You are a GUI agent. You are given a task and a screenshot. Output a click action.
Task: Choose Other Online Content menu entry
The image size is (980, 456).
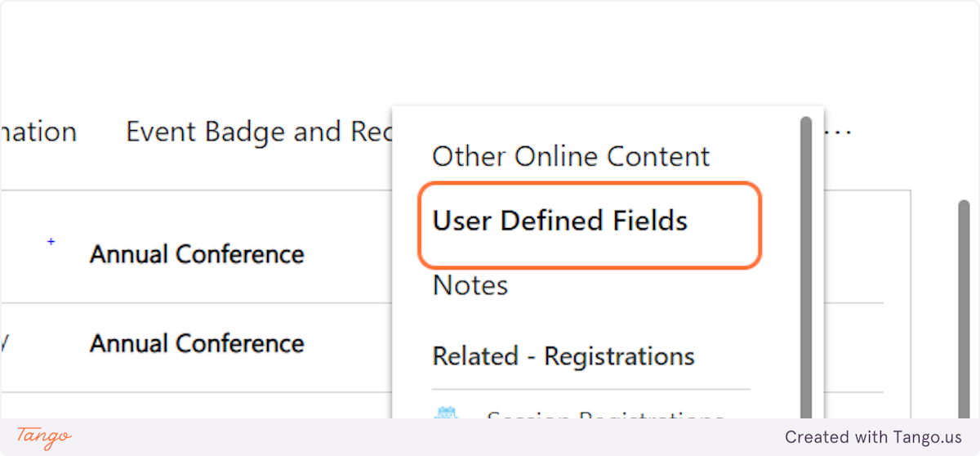[571, 156]
